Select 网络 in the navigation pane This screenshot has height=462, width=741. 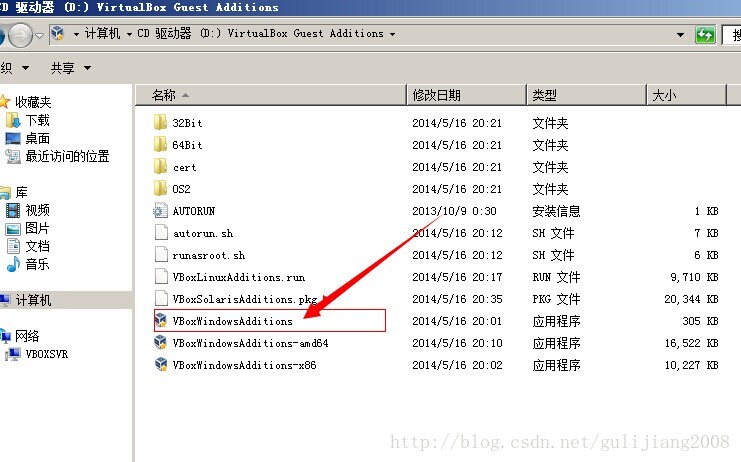click(27, 336)
